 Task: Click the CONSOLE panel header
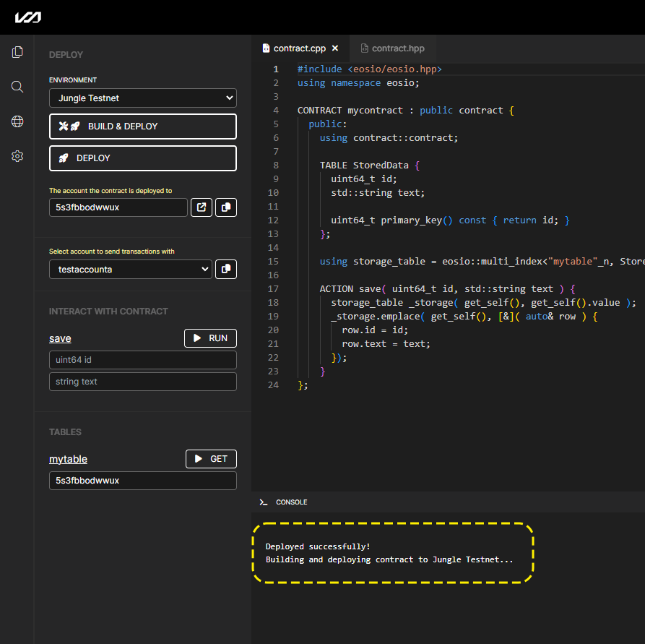pos(292,502)
